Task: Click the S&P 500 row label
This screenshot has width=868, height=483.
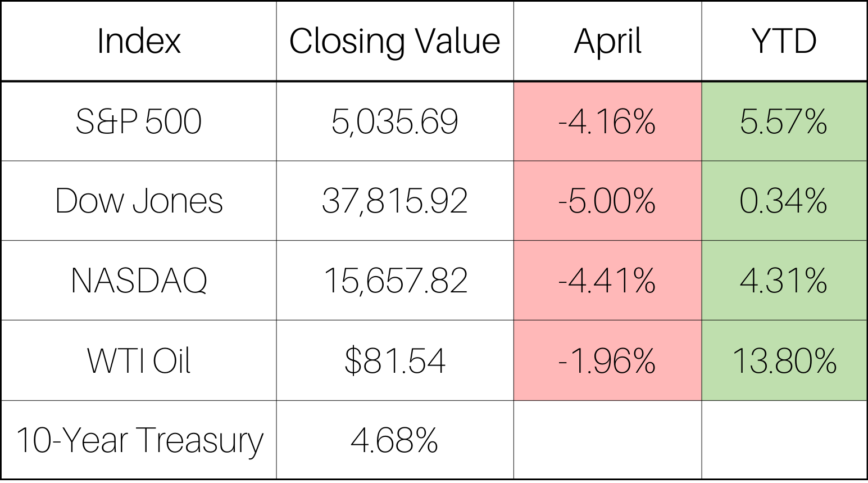Action: pos(139,121)
